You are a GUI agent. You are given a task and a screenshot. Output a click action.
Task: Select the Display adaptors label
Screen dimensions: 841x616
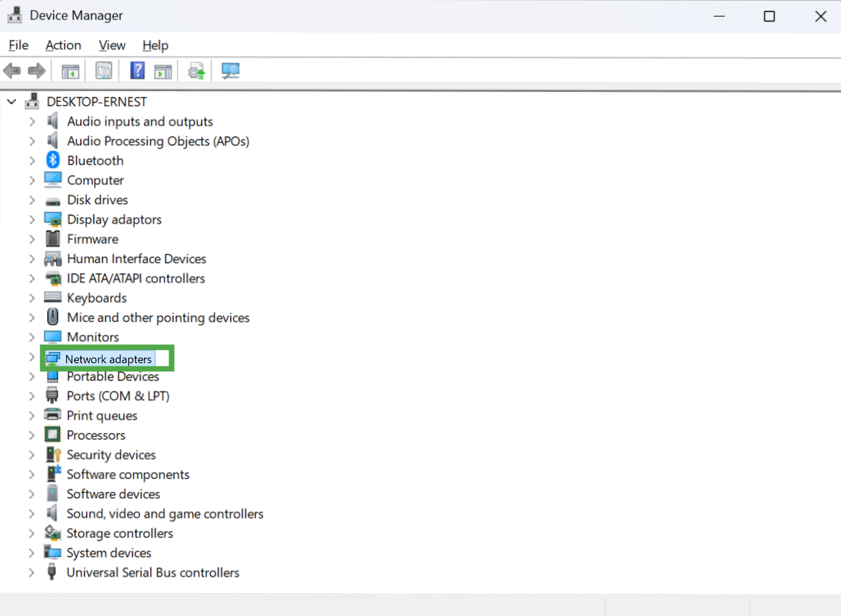[x=114, y=219]
